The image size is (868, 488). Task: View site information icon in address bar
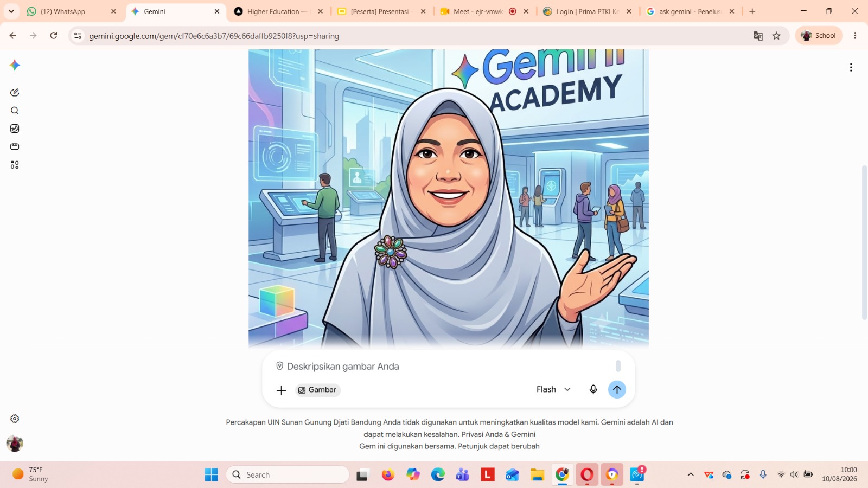tap(78, 36)
